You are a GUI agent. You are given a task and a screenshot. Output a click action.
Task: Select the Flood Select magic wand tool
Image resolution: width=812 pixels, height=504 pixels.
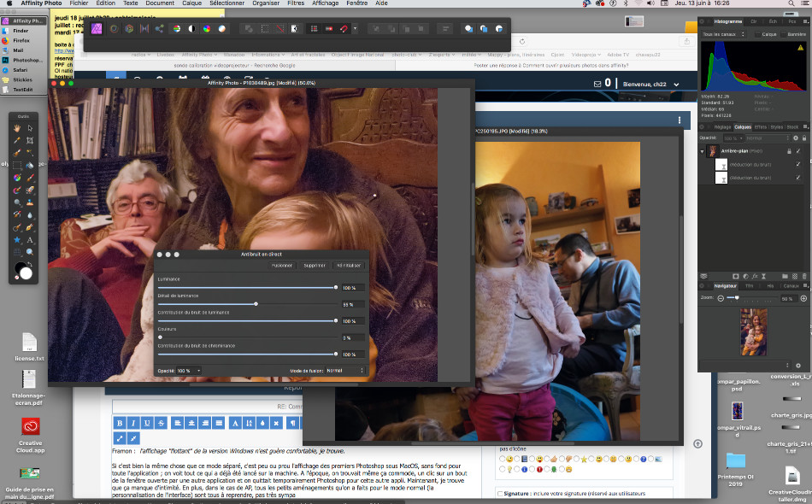pos(30,153)
